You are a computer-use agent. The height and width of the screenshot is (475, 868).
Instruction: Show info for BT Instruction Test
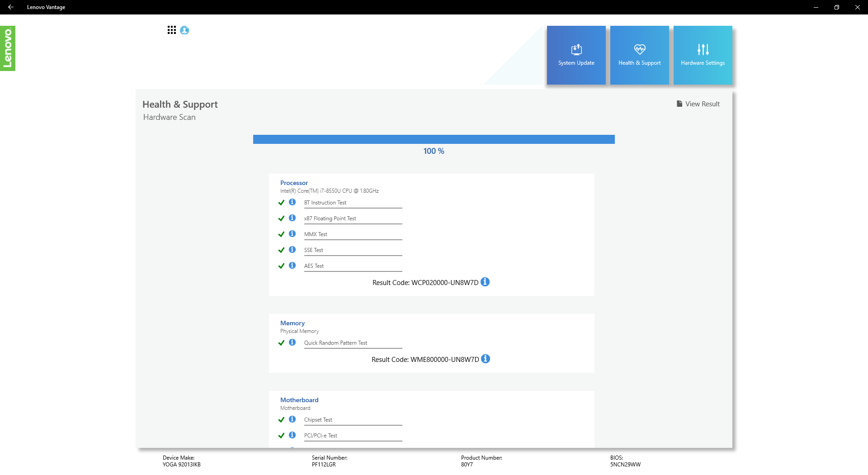[292, 202]
